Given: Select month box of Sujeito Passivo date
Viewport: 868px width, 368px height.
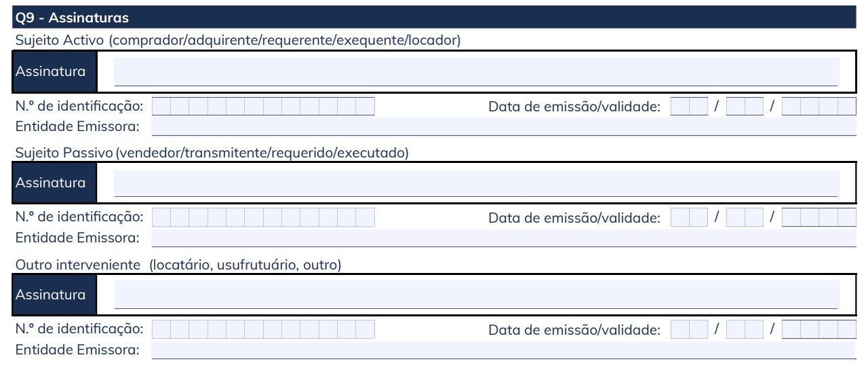Looking at the screenshot, I should pos(745,218).
